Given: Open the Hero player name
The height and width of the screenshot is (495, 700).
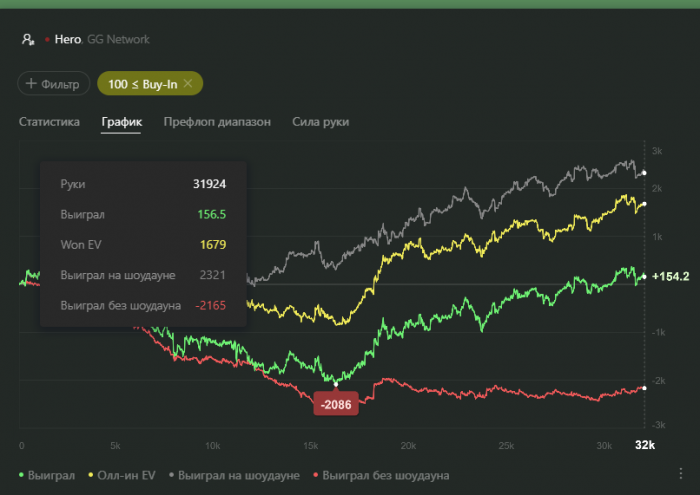Looking at the screenshot, I should [67, 39].
